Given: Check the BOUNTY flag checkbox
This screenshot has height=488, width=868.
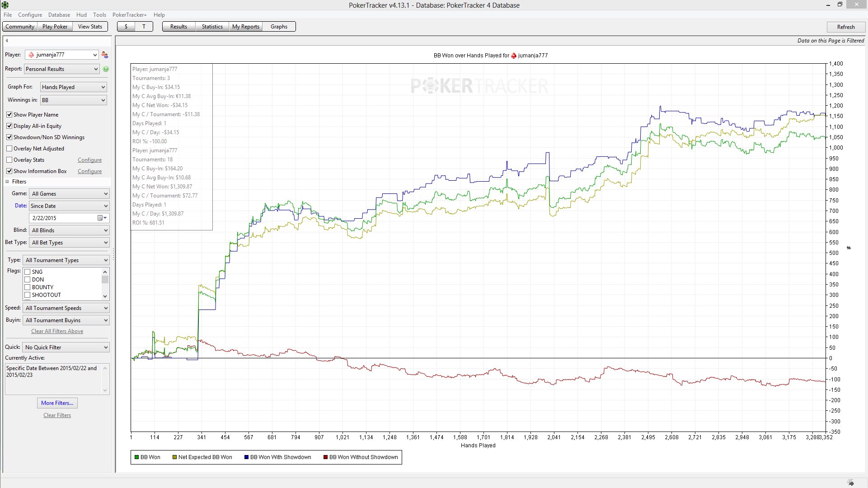Looking at the screenshot, I should point(28,287).
